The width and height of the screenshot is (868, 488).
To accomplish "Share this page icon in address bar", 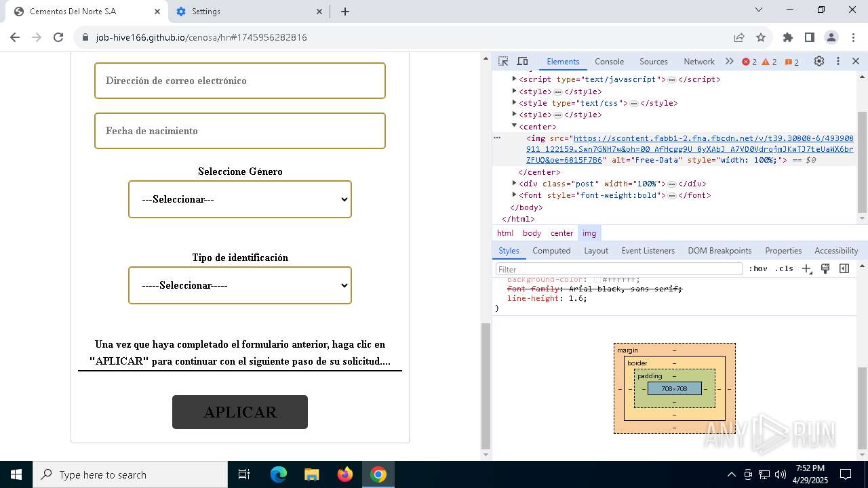I will click(x=739, y=37).
